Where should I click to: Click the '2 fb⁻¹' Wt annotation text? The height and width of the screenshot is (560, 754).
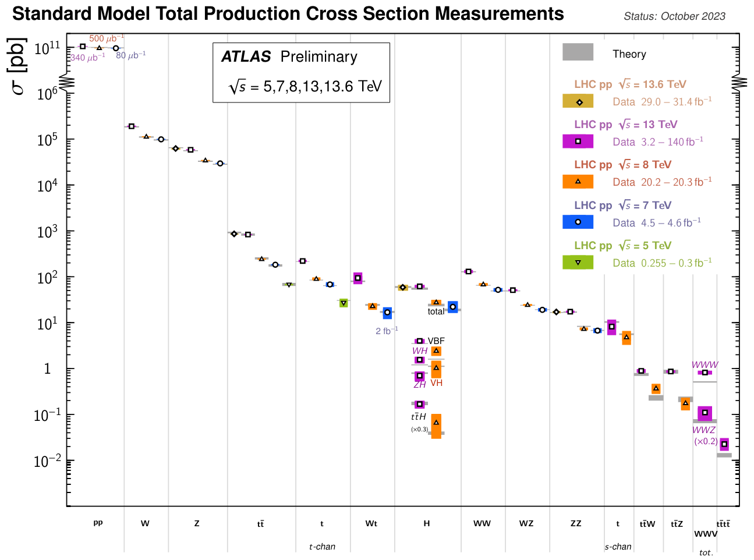[x=387, y=331]
